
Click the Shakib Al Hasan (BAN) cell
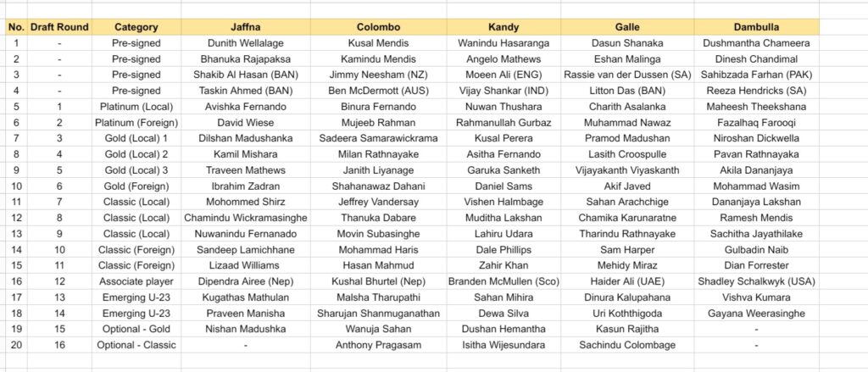pyautogui.click(x=246, y=75)
